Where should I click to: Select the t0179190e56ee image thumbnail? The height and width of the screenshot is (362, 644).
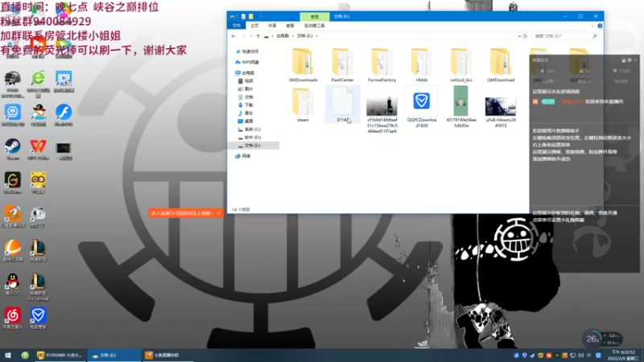pyautogui.click(x=460, y=108)
